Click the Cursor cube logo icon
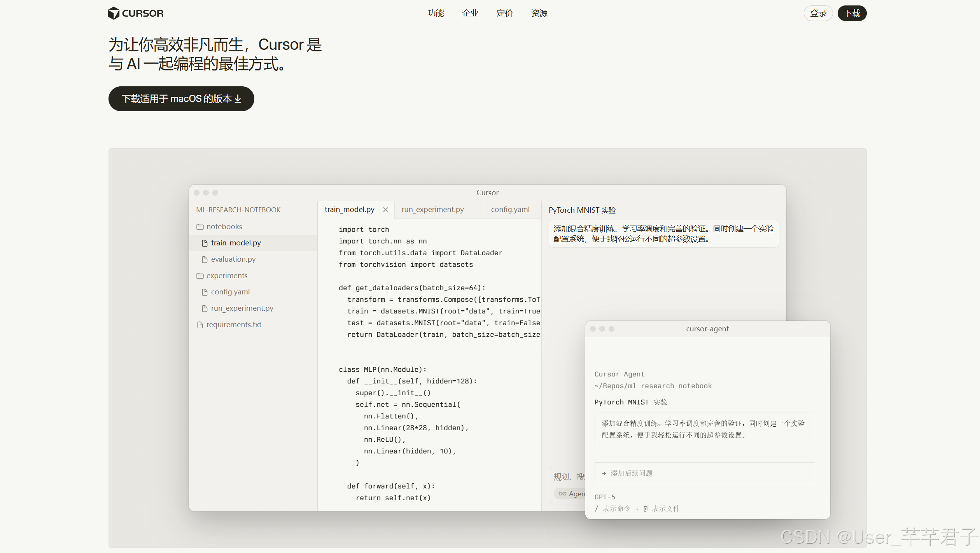 tap(113, 13)
